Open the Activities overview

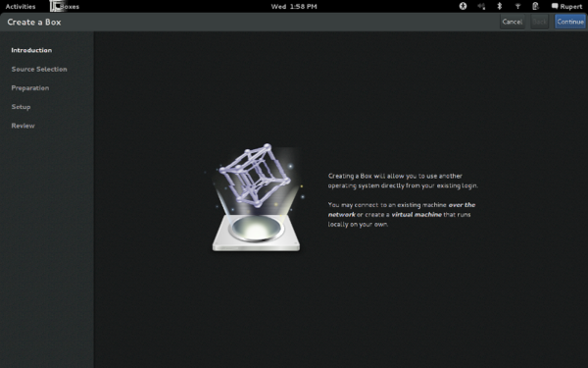[21, 7]
